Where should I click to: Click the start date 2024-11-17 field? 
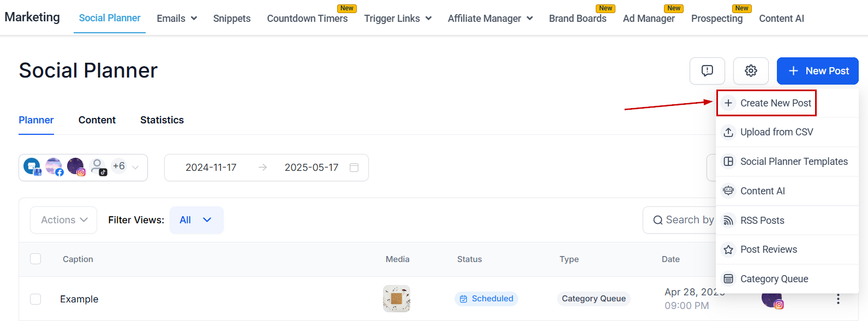point(211,168)
